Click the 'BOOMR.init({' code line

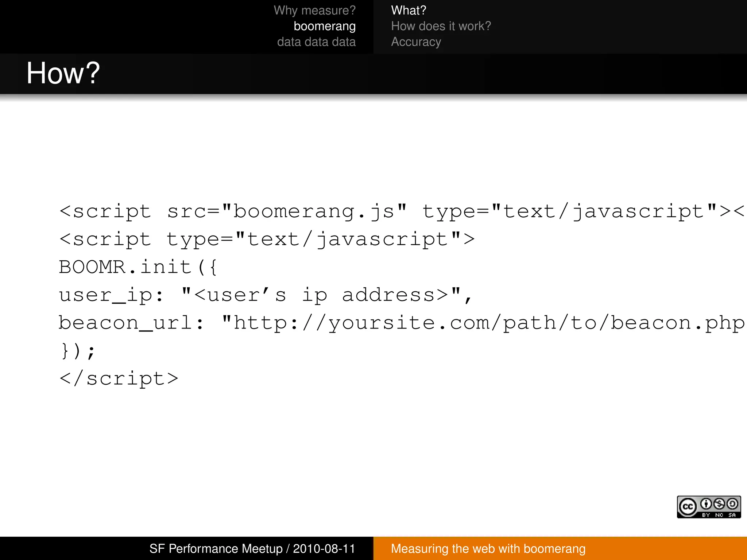(138, 267)
